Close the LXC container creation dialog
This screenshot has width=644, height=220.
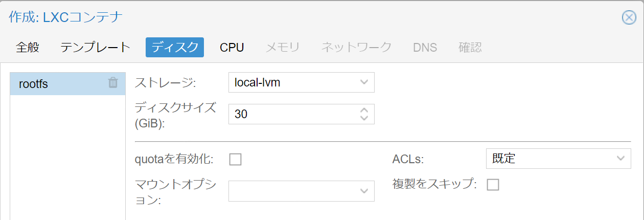tap(629, 17)
